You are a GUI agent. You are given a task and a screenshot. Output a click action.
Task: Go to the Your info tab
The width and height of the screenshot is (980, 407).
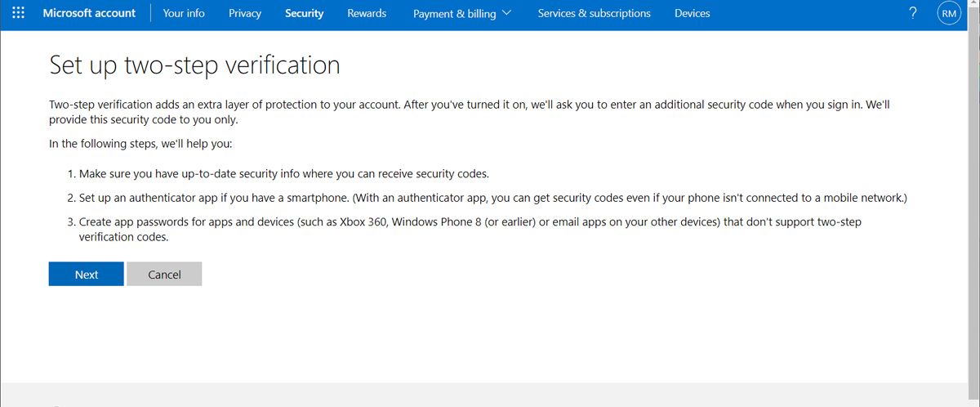184,13
